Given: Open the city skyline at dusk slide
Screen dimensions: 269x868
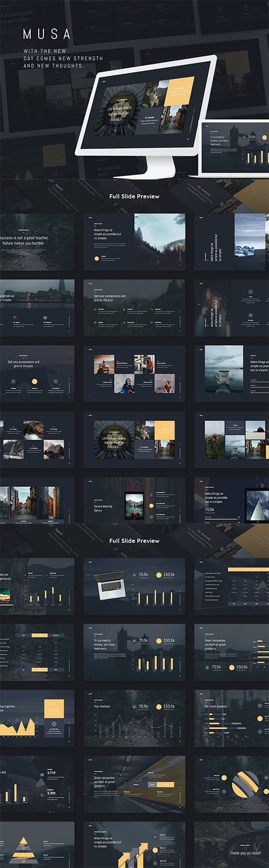Looking at the screenshot, I should (x=37, y=308).
